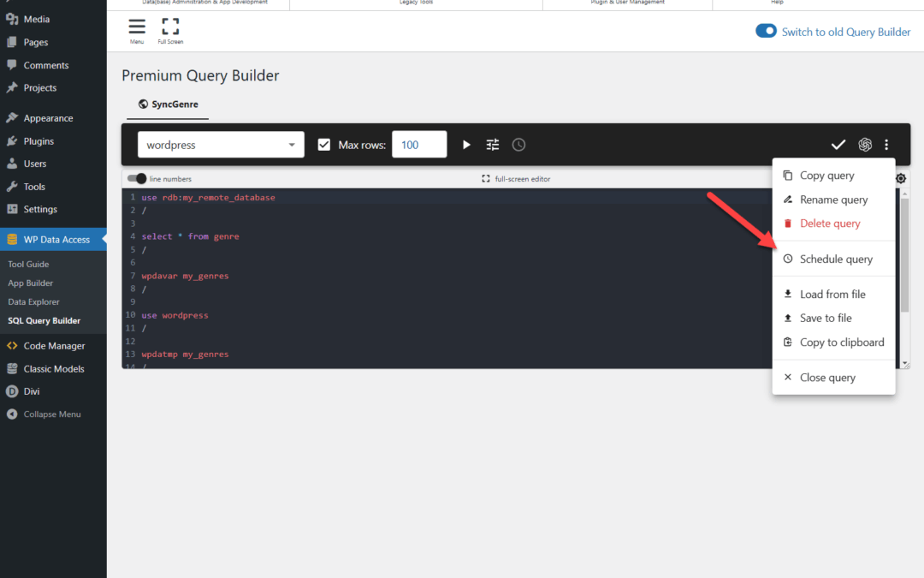Image resolution: width=924 pixels, height=578 pixels.
Task: Click code line 'use wordpress'
Action: (x=175, y=315)
